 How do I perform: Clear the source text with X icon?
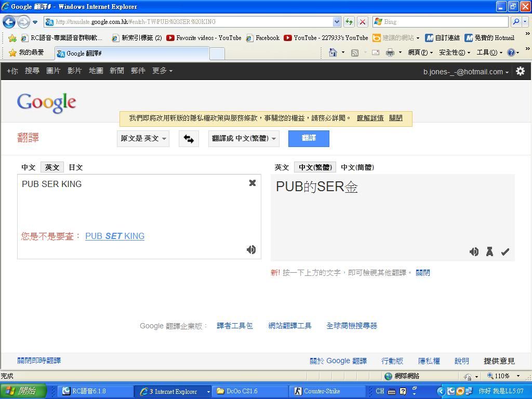pos(252,183)
